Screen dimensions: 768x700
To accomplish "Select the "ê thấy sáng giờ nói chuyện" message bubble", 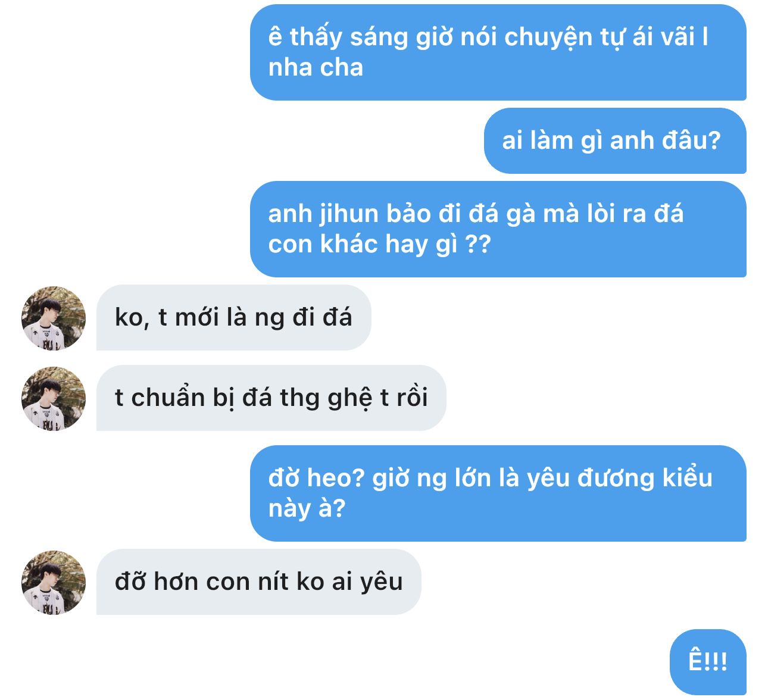I will pyautogui.click(x=498, y=52).
